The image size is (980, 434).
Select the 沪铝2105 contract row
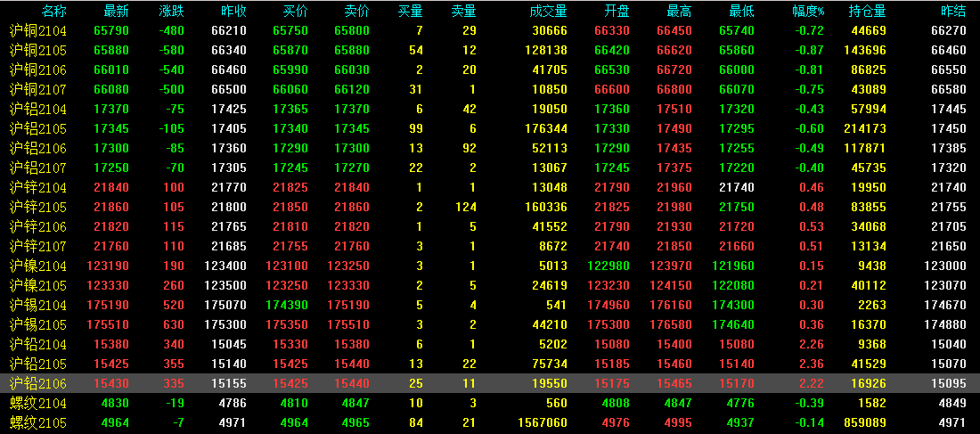point(490,129)
